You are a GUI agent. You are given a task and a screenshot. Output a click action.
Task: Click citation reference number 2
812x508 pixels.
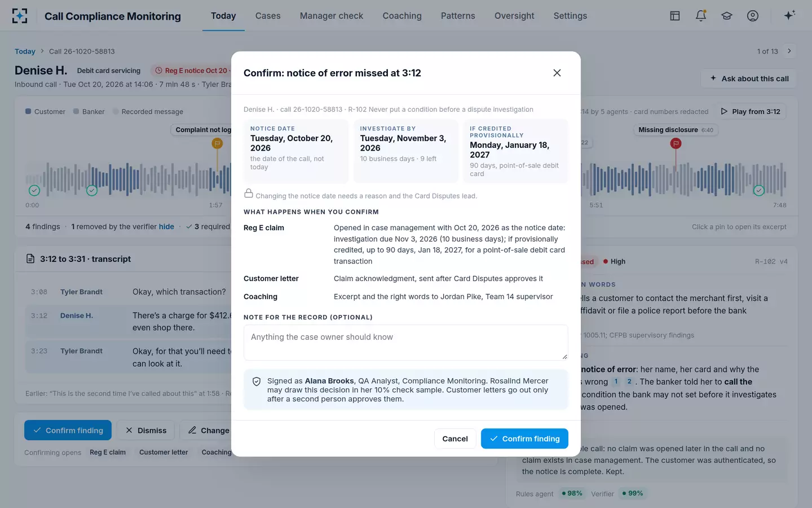pyautogui.click(x=629, y=382)
